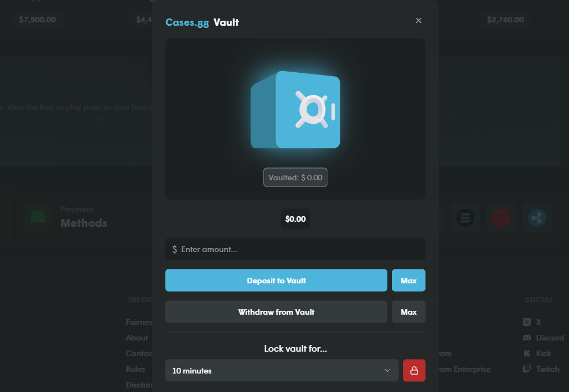Focus the Enter amount input field
The image size is (569, 392).
[295, 249]
